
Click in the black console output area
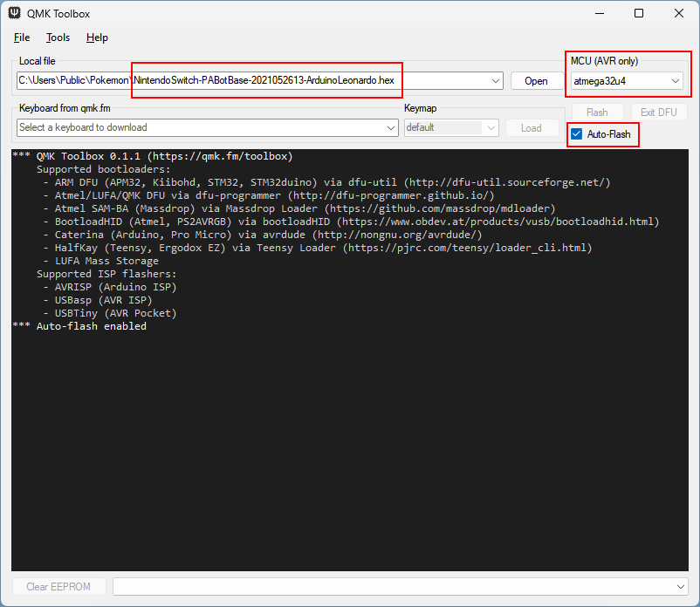349,436
